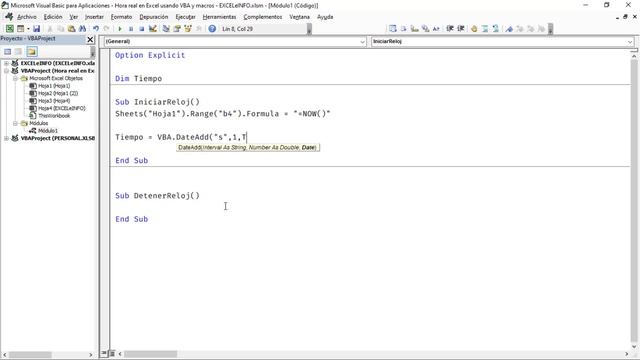Viewport: 640px width, 360px height.
Task: Select Hoja4 (EXCELeINFO) in project tree
Action: click(62, 108)
